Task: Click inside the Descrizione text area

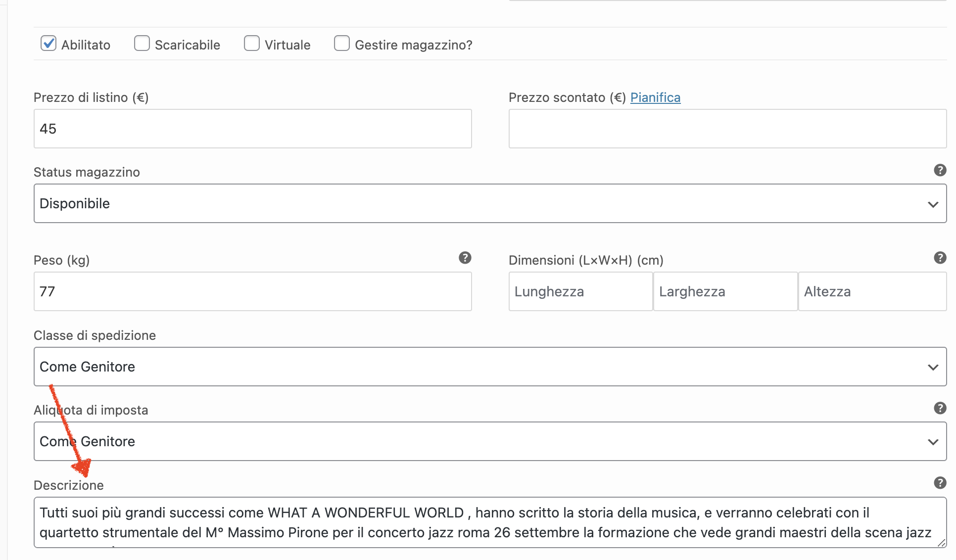Action: (490, 522)
